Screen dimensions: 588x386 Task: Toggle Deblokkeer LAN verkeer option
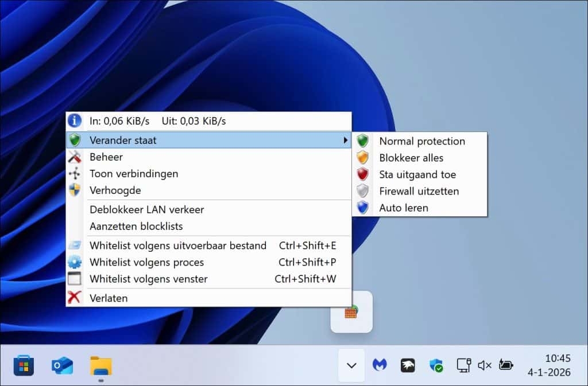click(146, 209)
